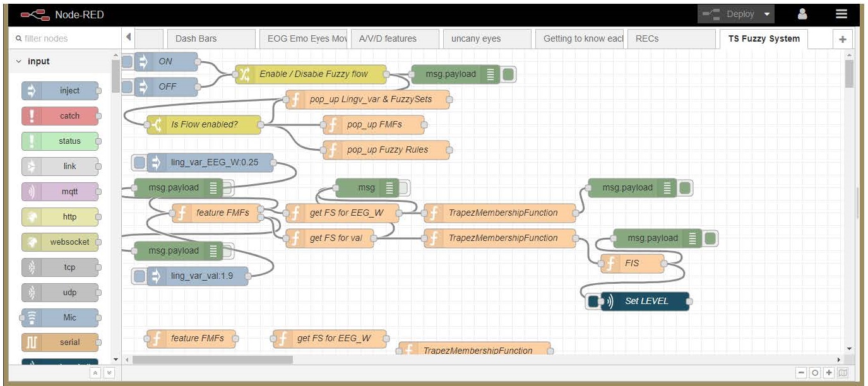Toggle the navigator map icon
The height and width of the screenshot is (386, 868).
tap(843, 373)
